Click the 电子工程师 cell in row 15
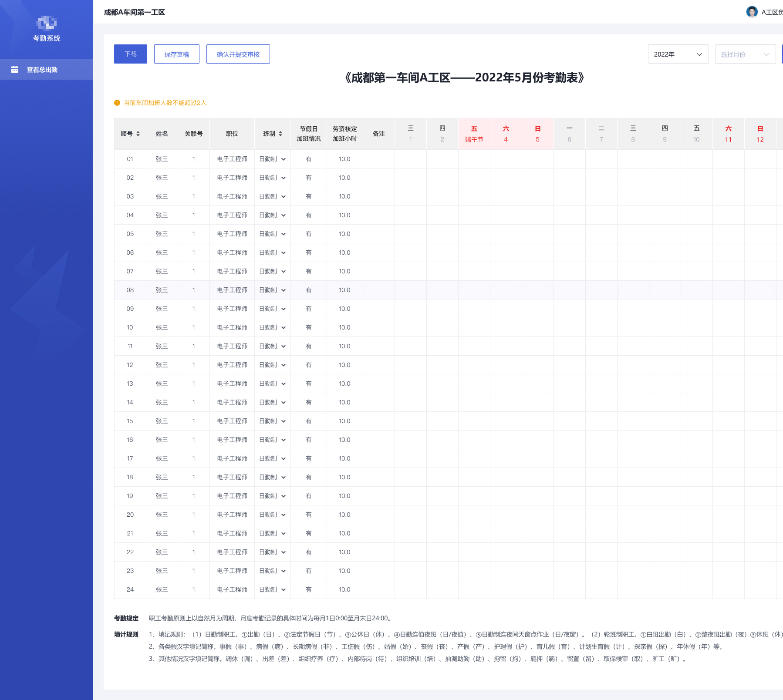This screenshot has width=783, height=700. pyautogui.click(x=232, y=421)
